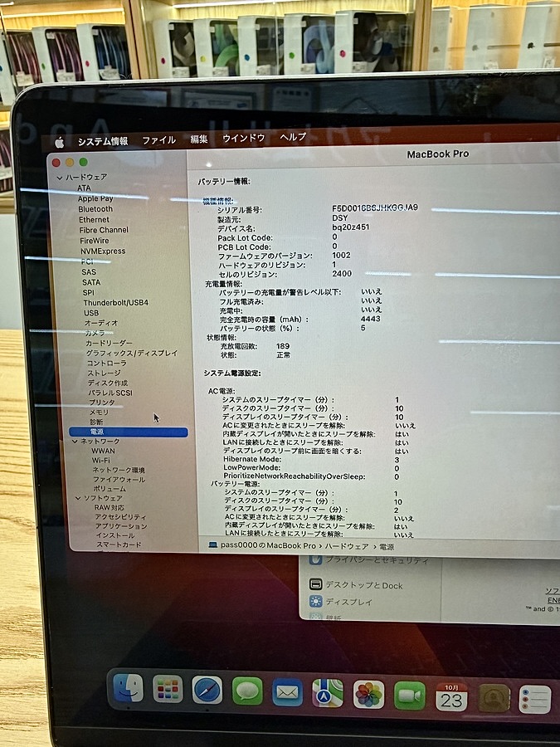The width and height of the screenshot is (560, 747).
Task: Collapse the ネットワーク tree section
Action: [x=75, y=442]
